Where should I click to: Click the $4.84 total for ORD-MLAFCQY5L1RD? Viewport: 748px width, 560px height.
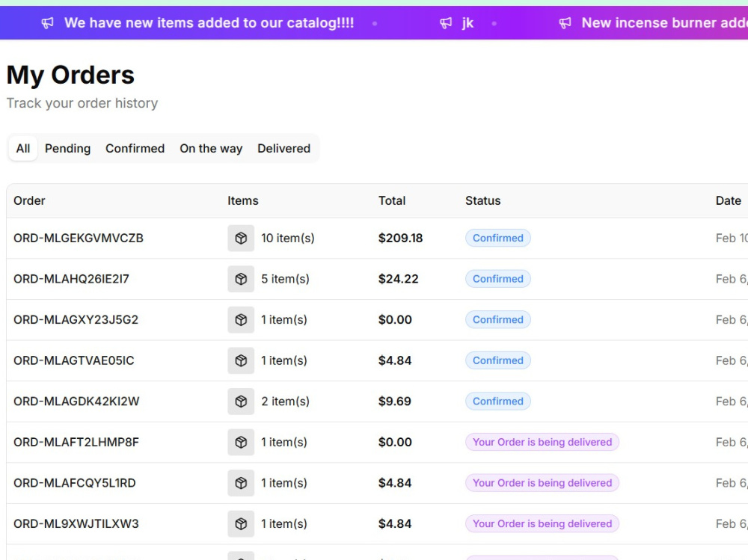click(395, 483)
